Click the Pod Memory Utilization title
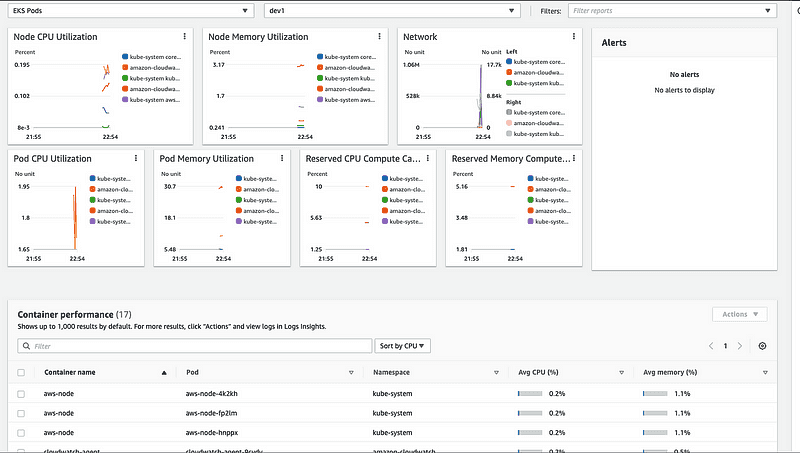This screenshot has height=453, width=800. click(x=206, y=159)
